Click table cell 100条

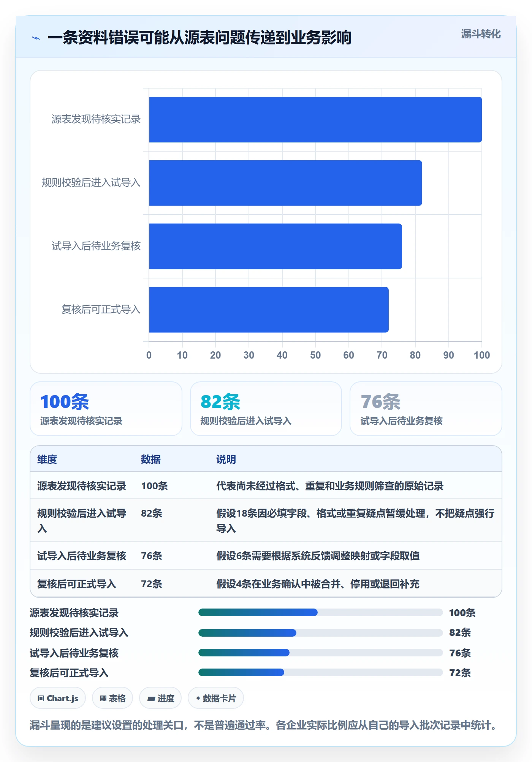155,486
